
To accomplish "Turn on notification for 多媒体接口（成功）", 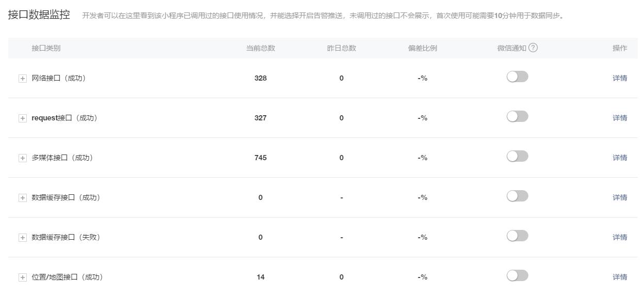I will 517,157.
